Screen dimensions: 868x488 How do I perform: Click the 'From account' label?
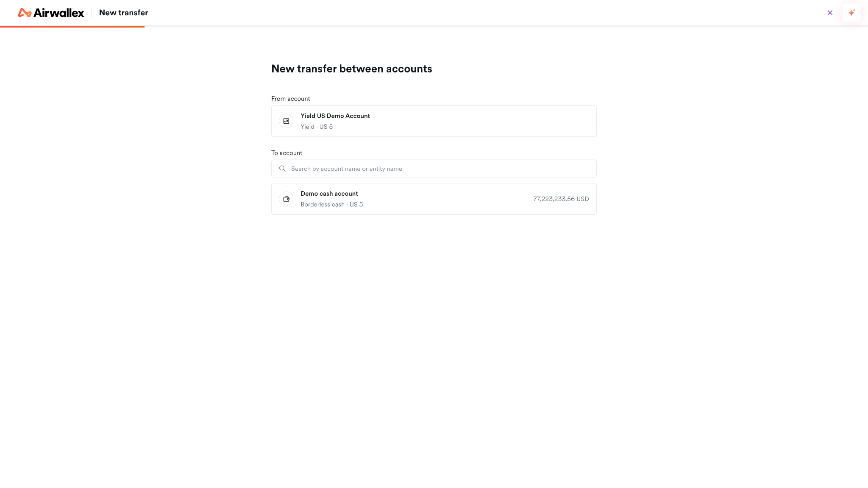click(290, 99)
